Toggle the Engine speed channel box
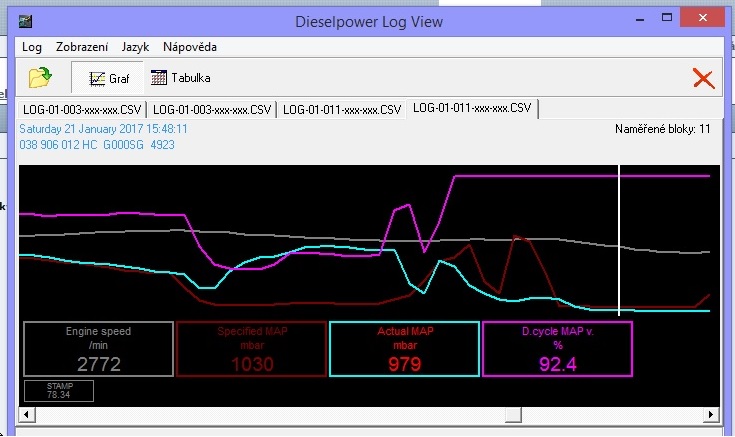The image size is (735, 437). 98,349
